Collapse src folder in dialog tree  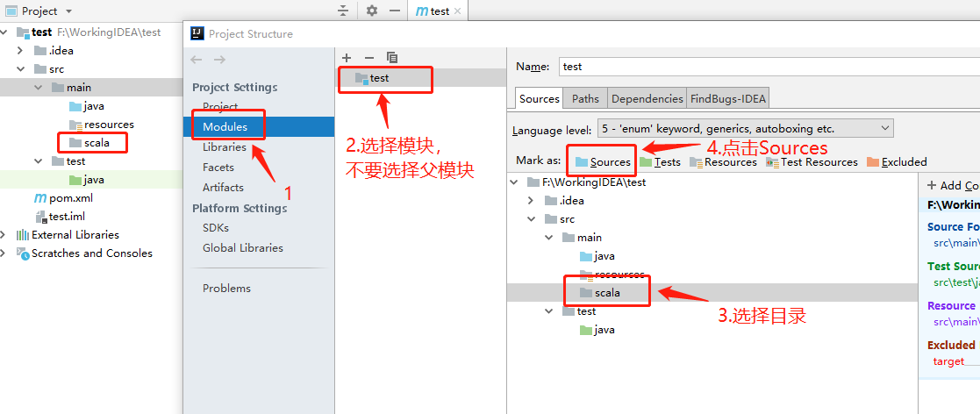pos(532,219)
